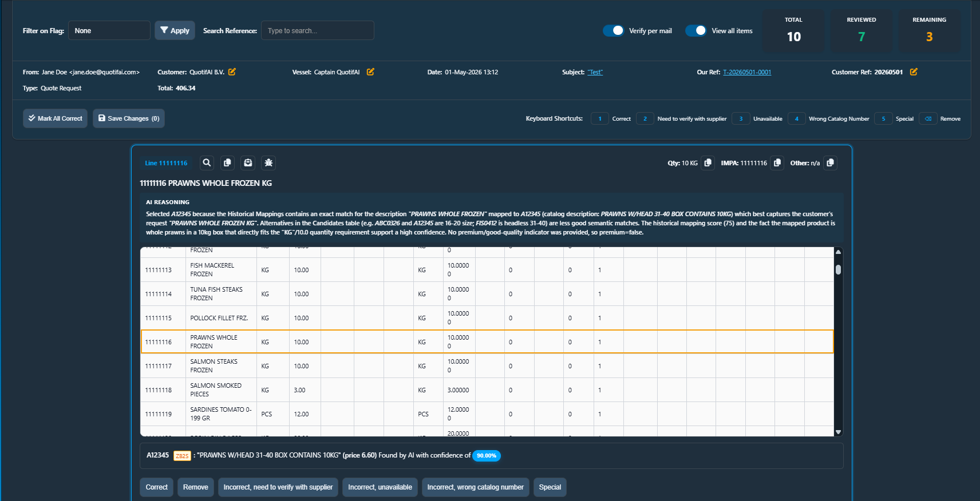The height and width of the screenshot is (501, 980).
Task: Click the 90.00% confidence badge
Action: click(487, 456)
